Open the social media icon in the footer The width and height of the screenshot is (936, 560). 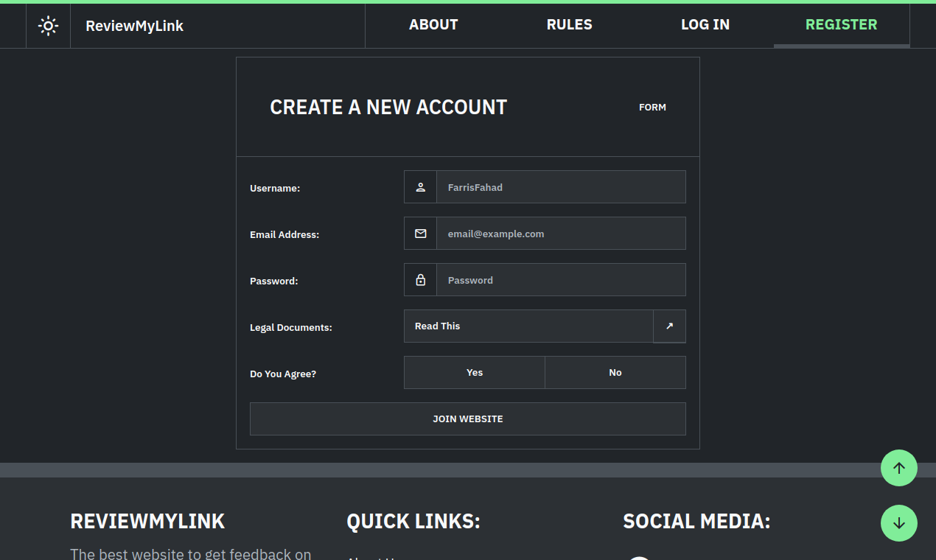tap(640, 558)
